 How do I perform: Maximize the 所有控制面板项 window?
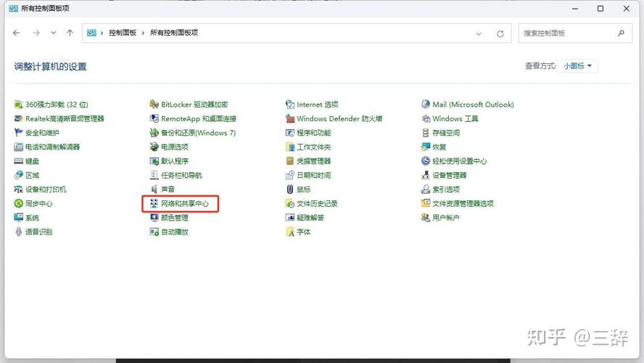600,8
